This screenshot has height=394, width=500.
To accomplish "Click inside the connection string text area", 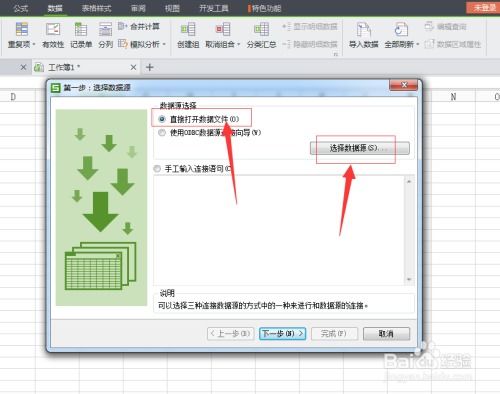I will [279, 230].
